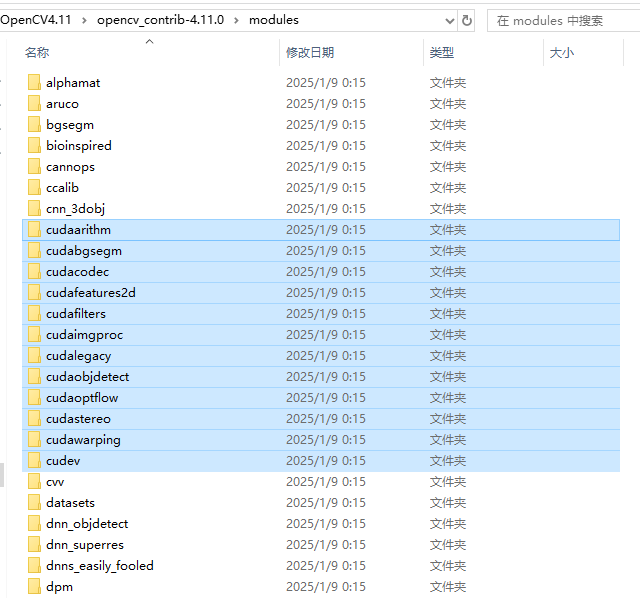Expand the chevron after opencv_contrib-4.11.0 breadcrumb

[236, 20]
